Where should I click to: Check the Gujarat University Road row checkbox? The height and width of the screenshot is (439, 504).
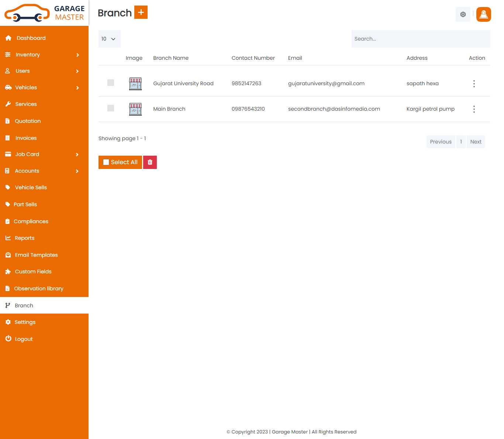(x=111, y=83)
